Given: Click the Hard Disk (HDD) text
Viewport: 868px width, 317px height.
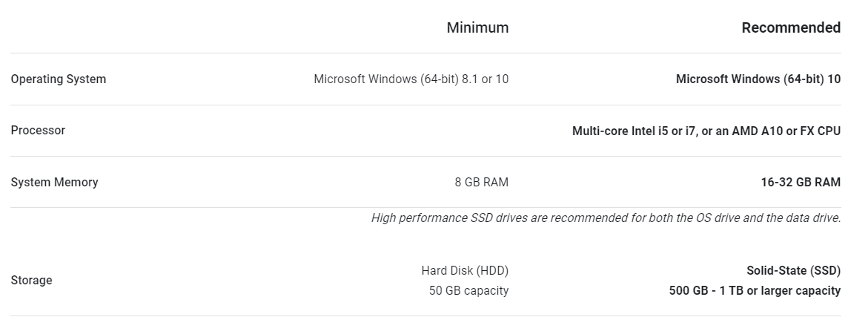Looking at the screenshot, I should click(465, 271).
